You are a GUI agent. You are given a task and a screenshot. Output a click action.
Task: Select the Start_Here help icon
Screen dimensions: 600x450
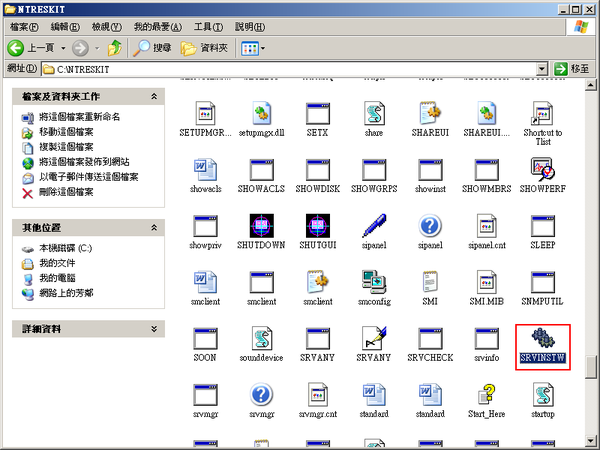pos(486,395)
